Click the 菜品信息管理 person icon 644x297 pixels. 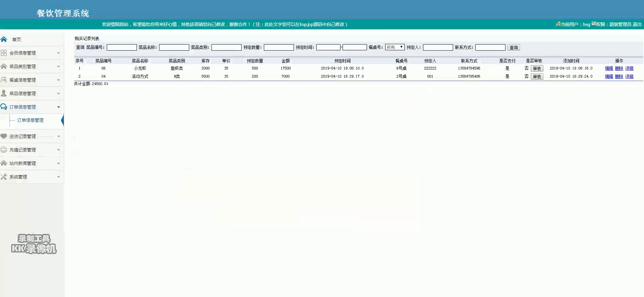[x=4, y=93]
